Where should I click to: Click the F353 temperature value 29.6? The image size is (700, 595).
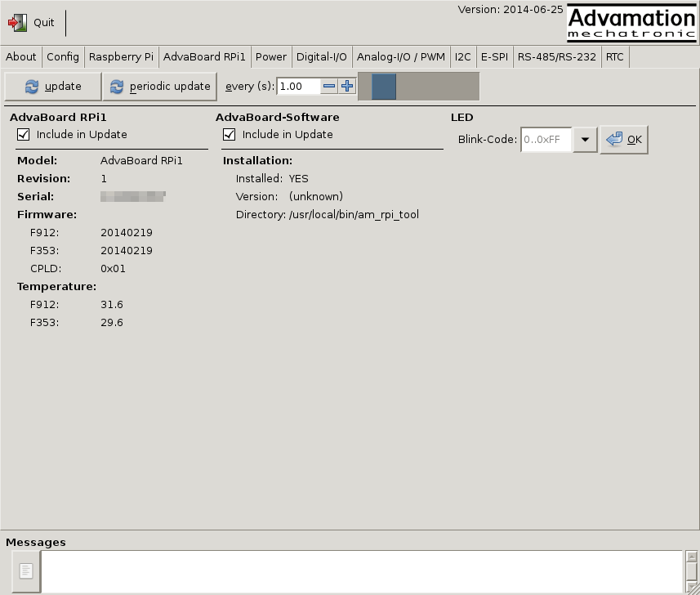(112, 323)
